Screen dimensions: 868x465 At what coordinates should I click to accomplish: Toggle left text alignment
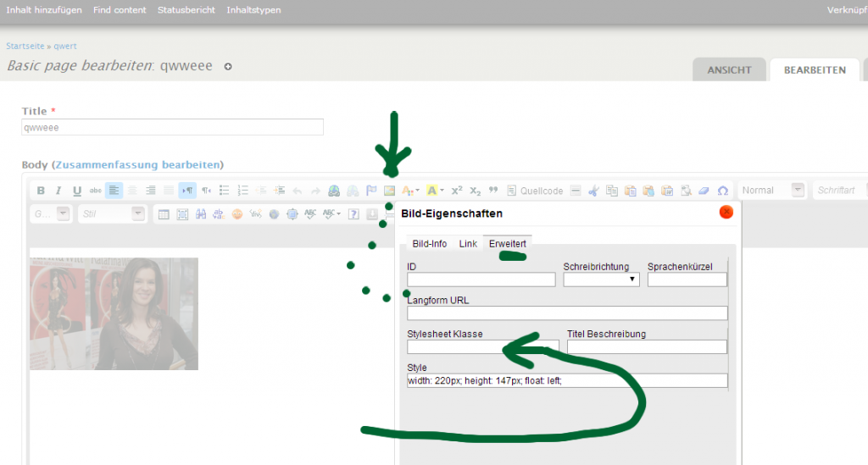tap(114, 191)
